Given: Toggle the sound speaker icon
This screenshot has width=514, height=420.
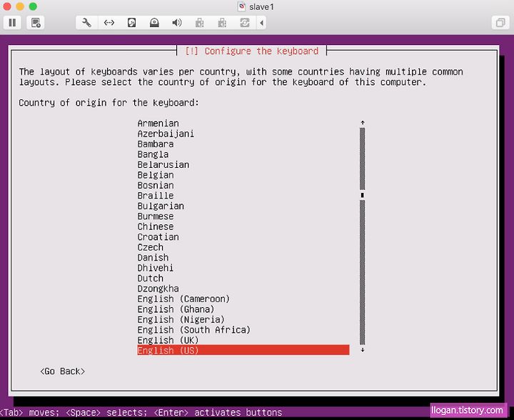Looking at the screenshot, I should 177,23.
